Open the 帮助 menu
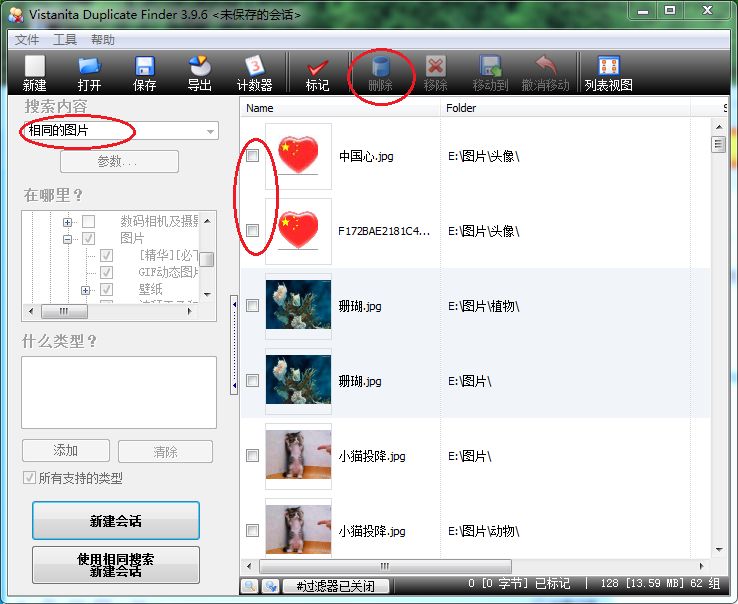The height and width of the screenshot is (604, 738). pos(103,40)
